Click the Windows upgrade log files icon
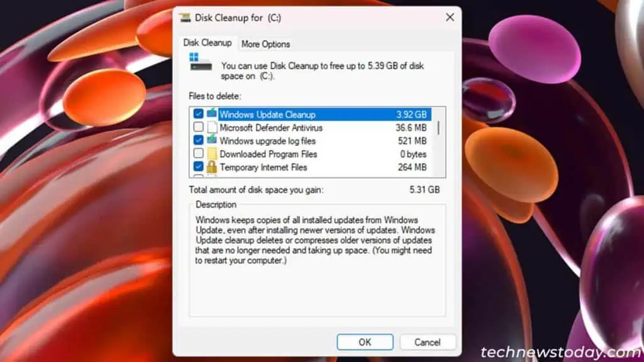 coord(211,140)
